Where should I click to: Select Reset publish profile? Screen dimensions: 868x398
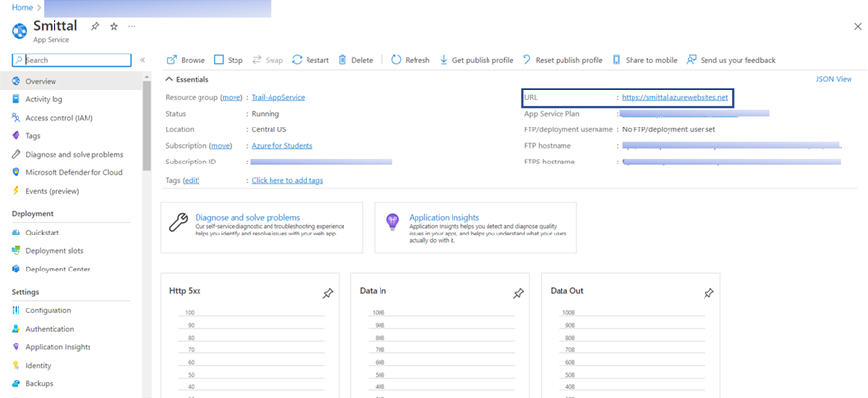(x=562, y=60)
